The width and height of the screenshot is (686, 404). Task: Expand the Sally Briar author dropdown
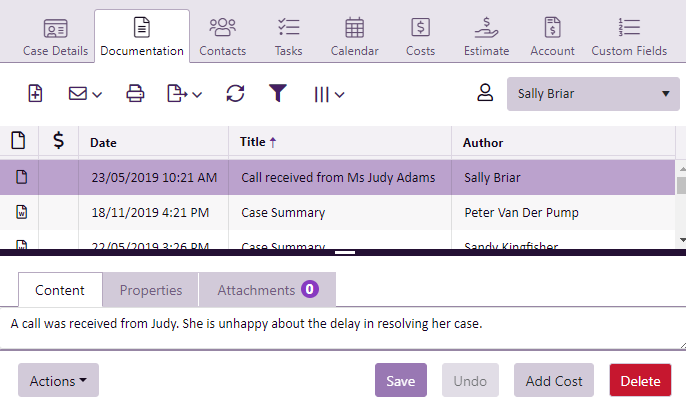(x=593, y=95)
